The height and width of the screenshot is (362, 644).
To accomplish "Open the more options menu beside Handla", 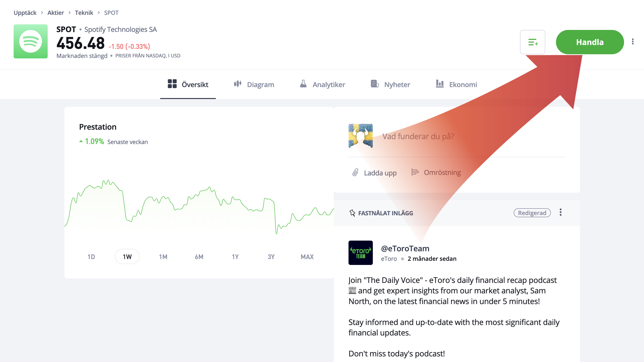I will [x=633, y=42].
